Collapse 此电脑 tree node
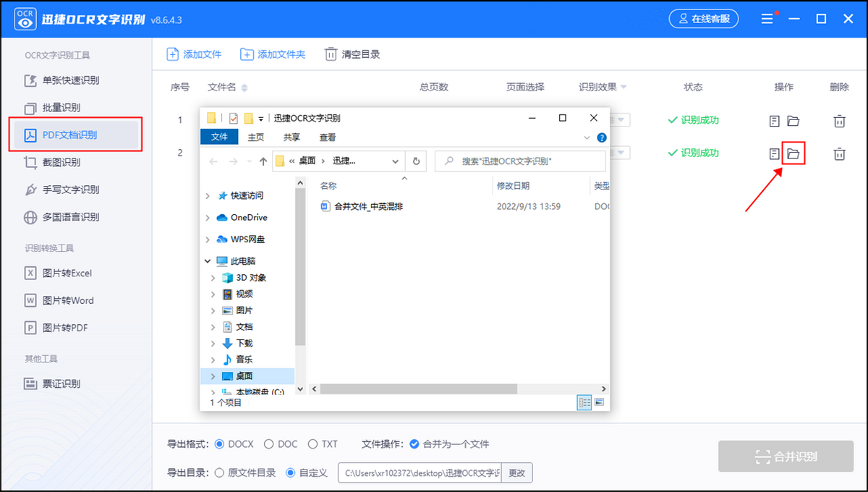Viewport: 868px width, 492px height. click(x=208, y=261)
